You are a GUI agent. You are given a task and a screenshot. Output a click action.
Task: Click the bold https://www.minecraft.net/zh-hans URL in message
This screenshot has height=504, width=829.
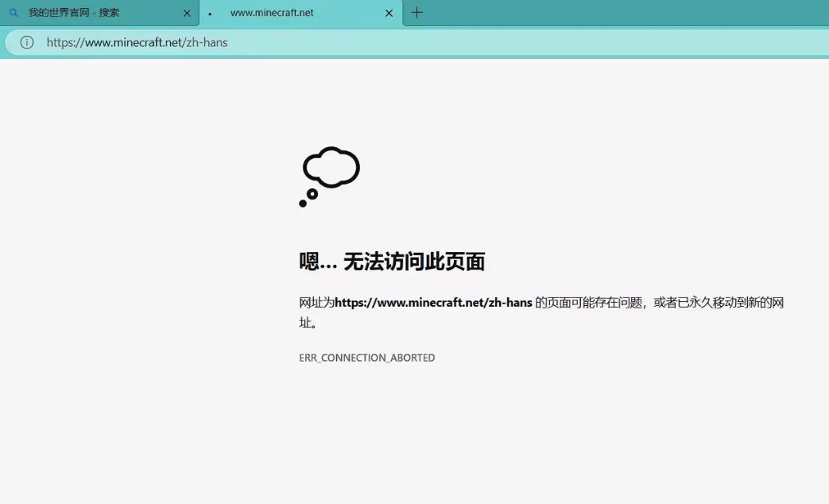pos(433,303)
